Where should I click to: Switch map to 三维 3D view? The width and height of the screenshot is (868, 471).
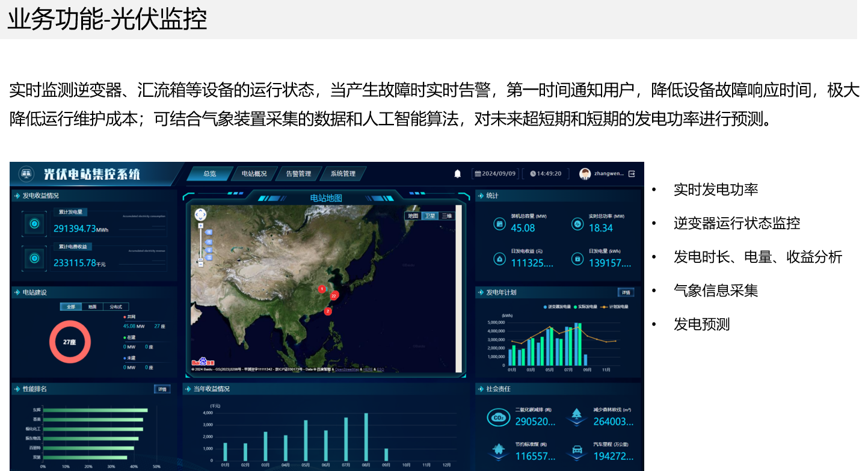[446, 216]
